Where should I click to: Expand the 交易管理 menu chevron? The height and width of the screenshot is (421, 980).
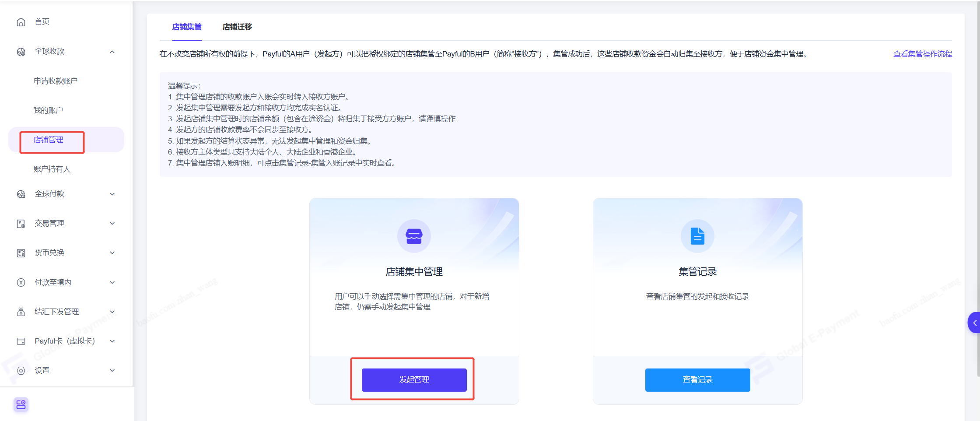click(112, 224)
